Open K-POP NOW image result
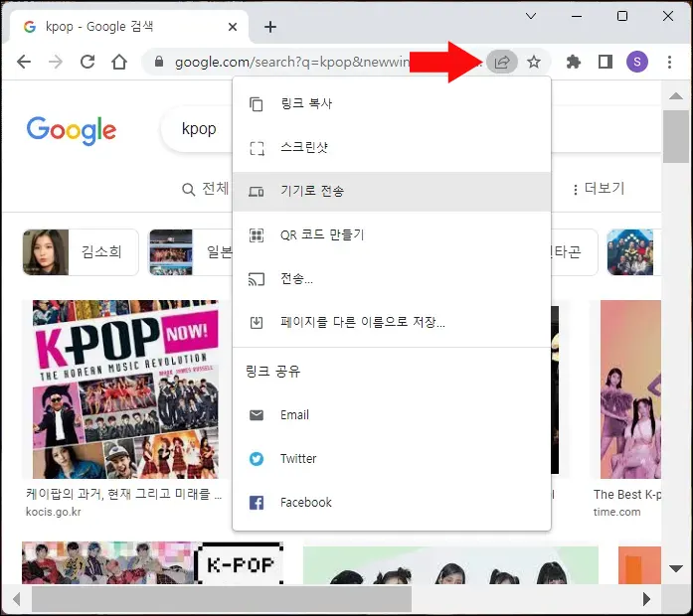The height and width of the screenshot is (616, 693). click(x=125, y=389)
